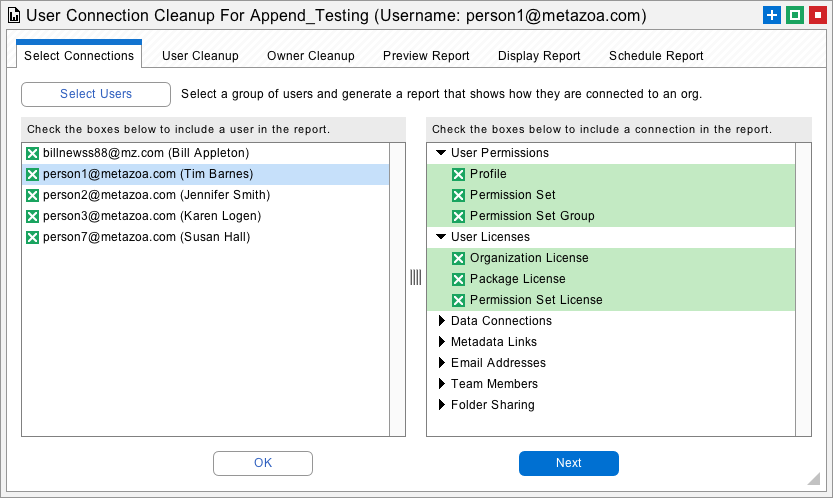The width and height of the screenshot is (833, 498).
Task: Uncheck person1@metazoa.com Tim Barnes checkbox
Action: (32, 174)
